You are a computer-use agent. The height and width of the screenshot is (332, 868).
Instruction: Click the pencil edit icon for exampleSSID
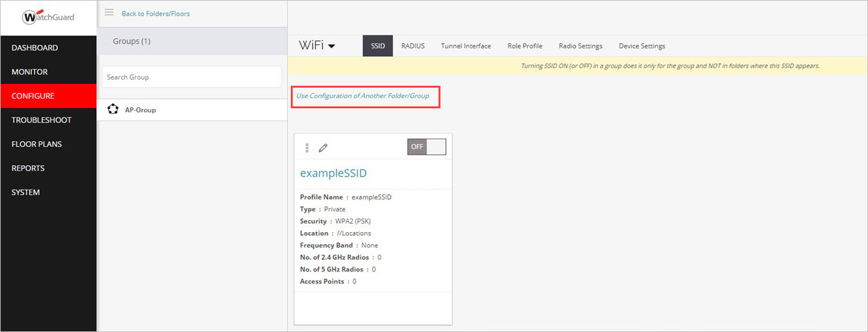(323, 148)
